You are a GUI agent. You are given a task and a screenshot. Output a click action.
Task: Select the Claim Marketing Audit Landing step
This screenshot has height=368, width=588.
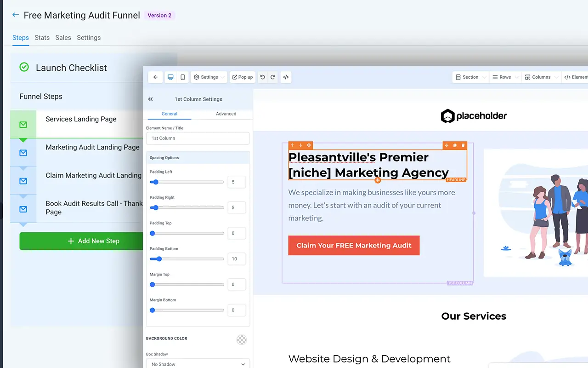[77, 180]
